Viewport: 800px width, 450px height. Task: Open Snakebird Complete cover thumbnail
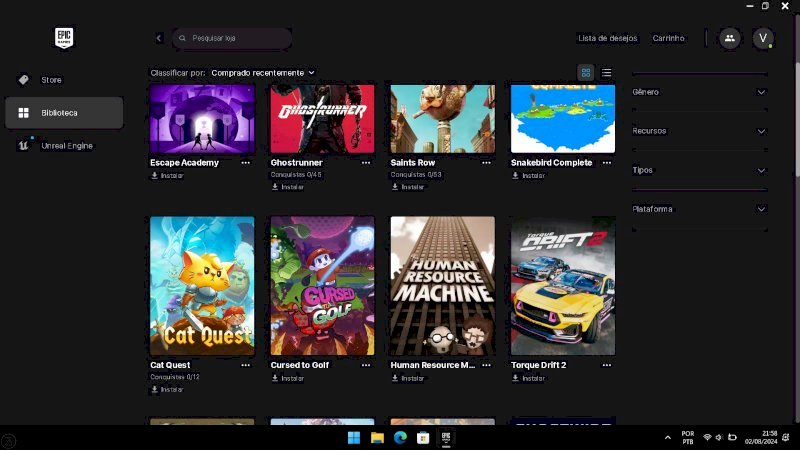point(563,119)
